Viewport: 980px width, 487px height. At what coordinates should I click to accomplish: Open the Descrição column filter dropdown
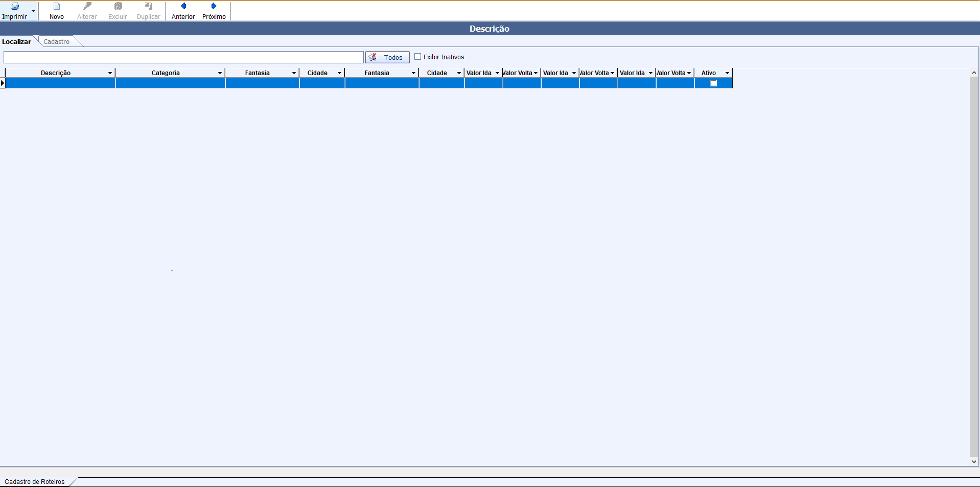point(110,73)
